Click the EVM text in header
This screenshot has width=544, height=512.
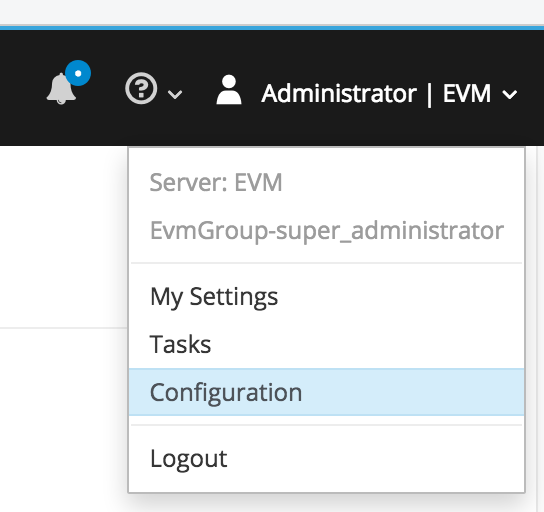467,94
